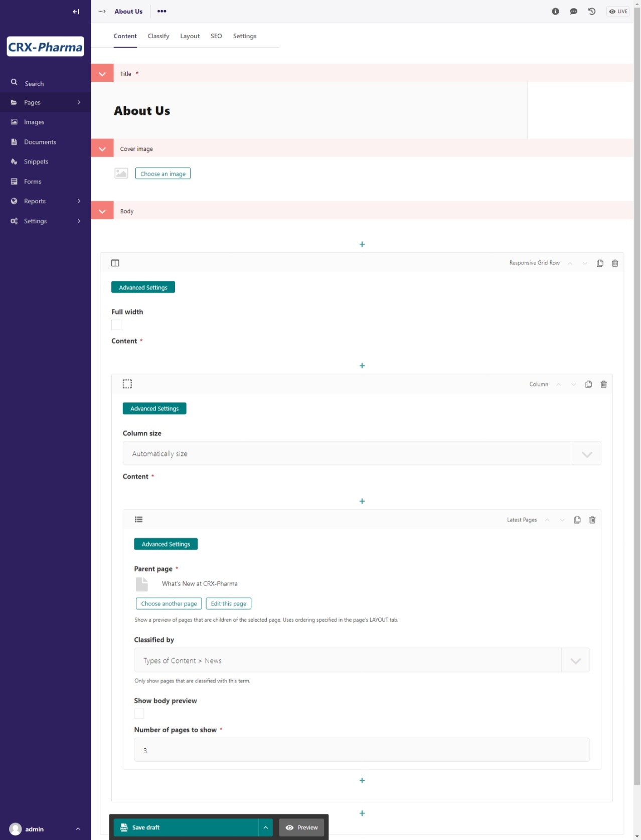Screen dimensions: 641x840
Task: Duplicate the Column block
Action: tap(588, 385)
